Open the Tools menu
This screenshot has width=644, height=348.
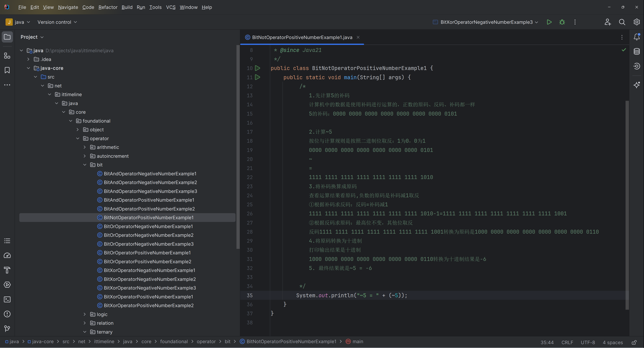click(x=155, y=7)
